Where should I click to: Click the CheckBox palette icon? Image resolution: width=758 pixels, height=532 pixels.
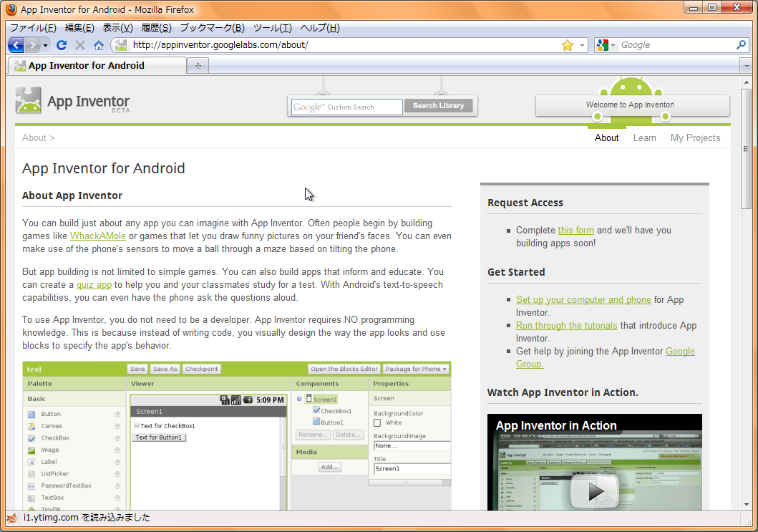[31, 438]
